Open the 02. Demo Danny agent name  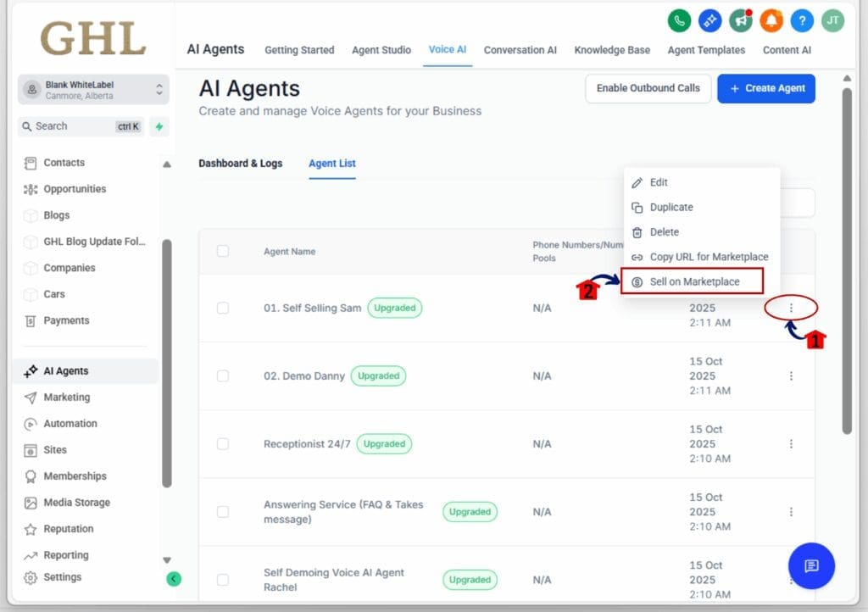[304, 376]
